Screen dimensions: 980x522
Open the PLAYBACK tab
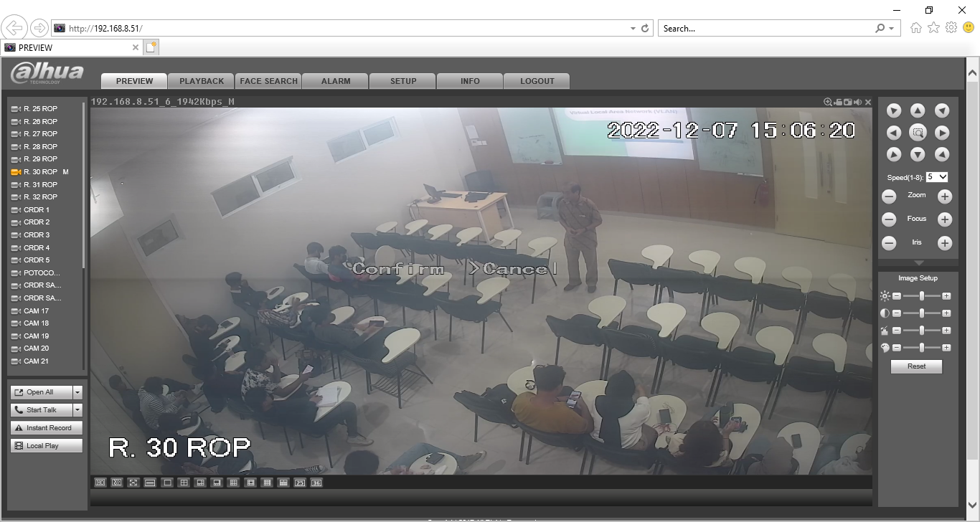point(202,81)
